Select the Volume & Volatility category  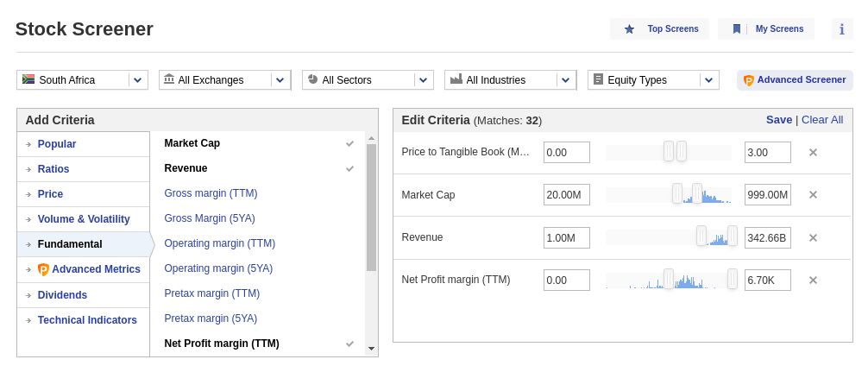pos(84,219)
